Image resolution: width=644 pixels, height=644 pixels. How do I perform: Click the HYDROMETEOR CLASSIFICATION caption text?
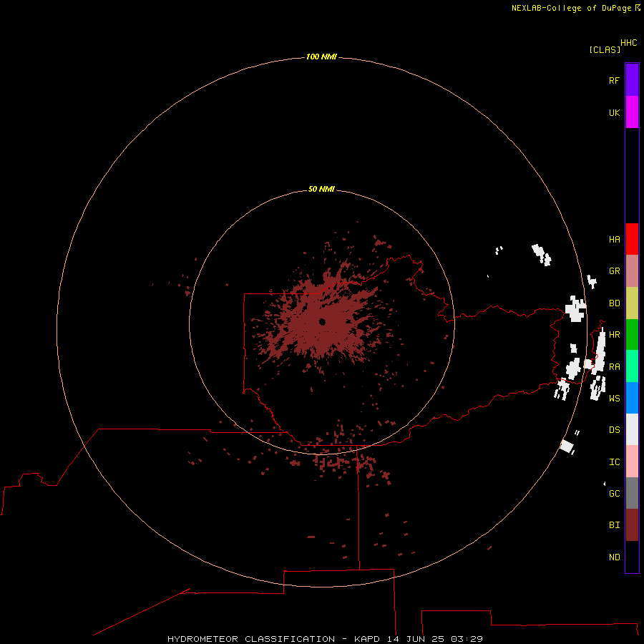click(x=251, y=639)
